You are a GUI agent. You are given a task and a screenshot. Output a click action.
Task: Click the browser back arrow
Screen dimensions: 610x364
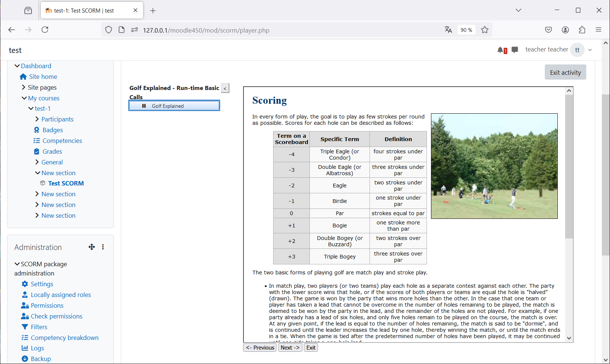tap(11, 30)
